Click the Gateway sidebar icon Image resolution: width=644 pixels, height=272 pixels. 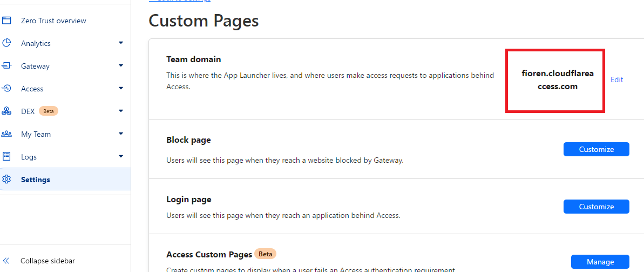point(6,66)
